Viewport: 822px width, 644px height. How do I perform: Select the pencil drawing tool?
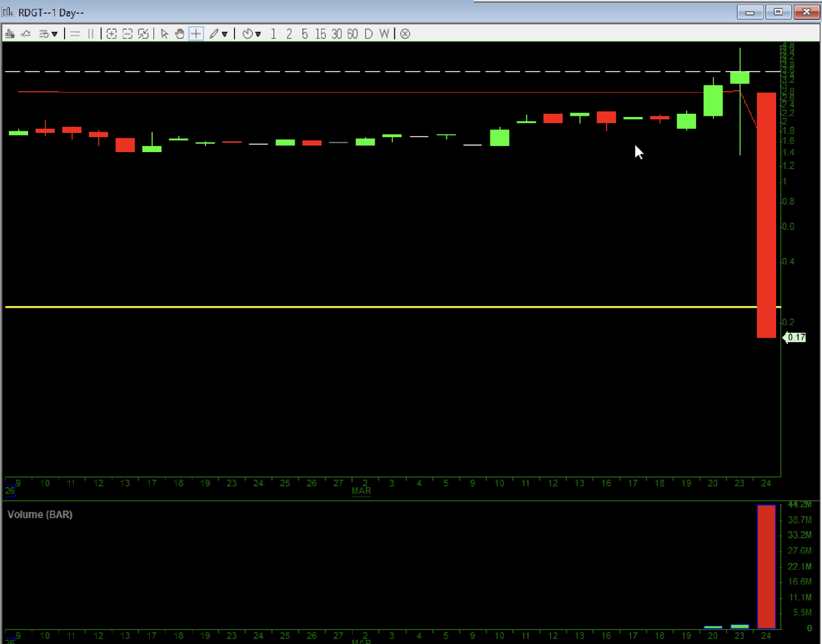pyautogui.click(x=214, y=34)
